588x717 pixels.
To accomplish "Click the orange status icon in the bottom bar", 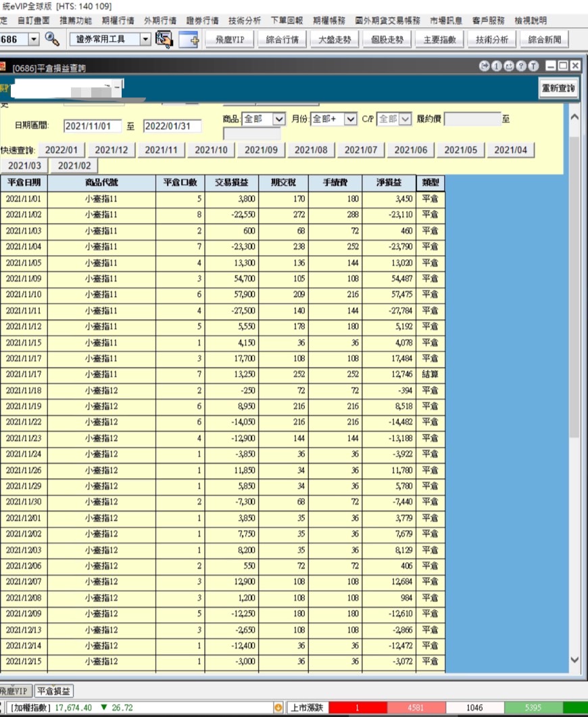I will [279, 706].
